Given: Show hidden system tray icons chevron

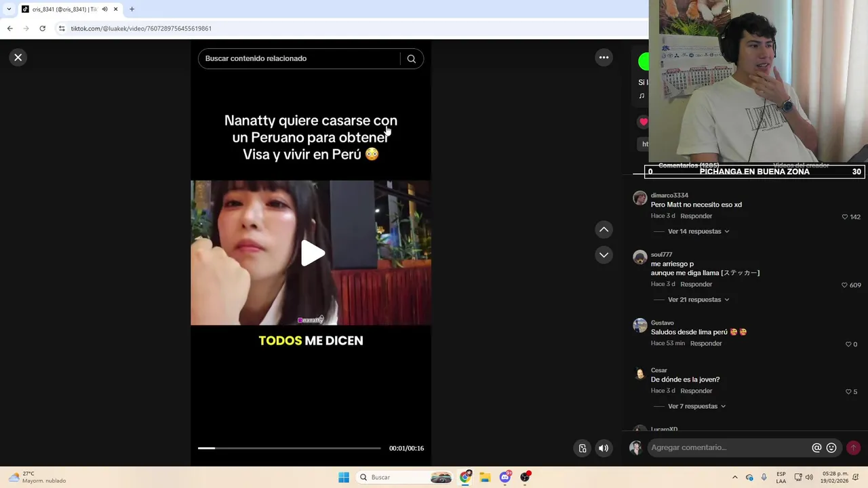Looking at the screenshot, I should [734, 477].
